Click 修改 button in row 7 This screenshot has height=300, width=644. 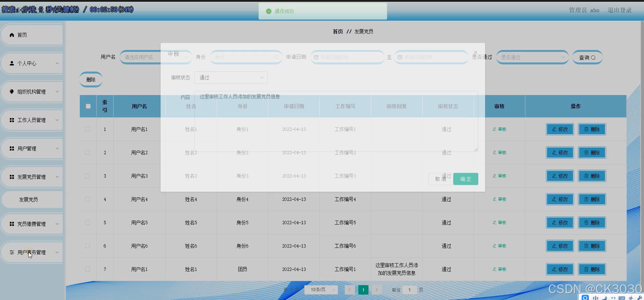[560, 269]
